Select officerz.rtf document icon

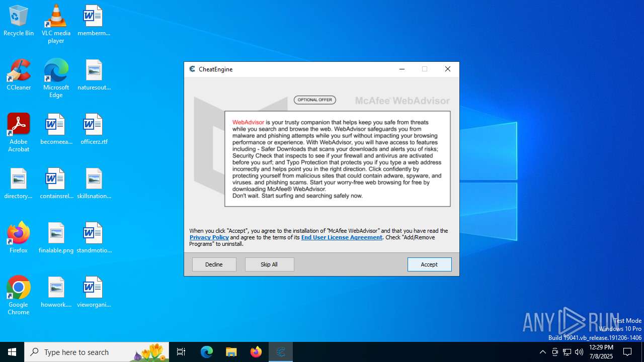point(94,129)
